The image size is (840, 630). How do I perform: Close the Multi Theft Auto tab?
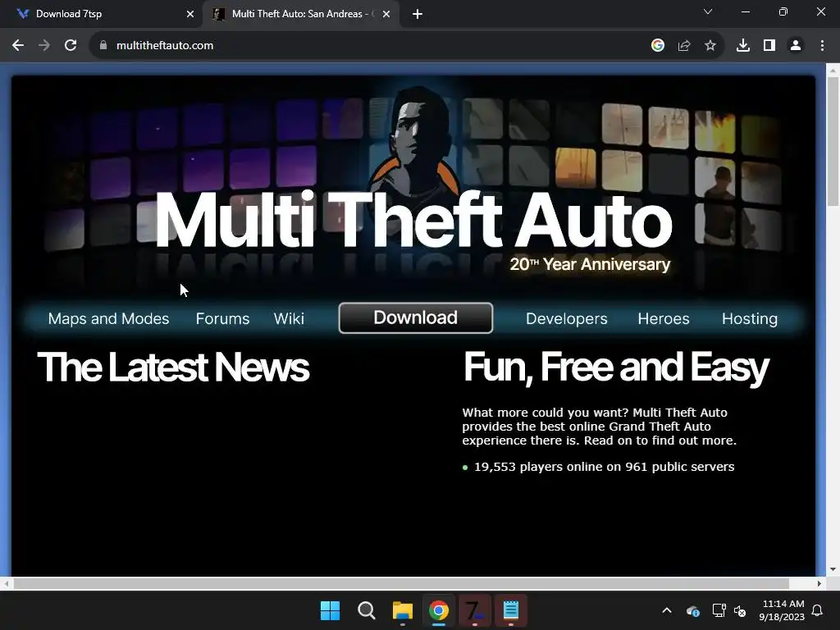pos(386,14)
